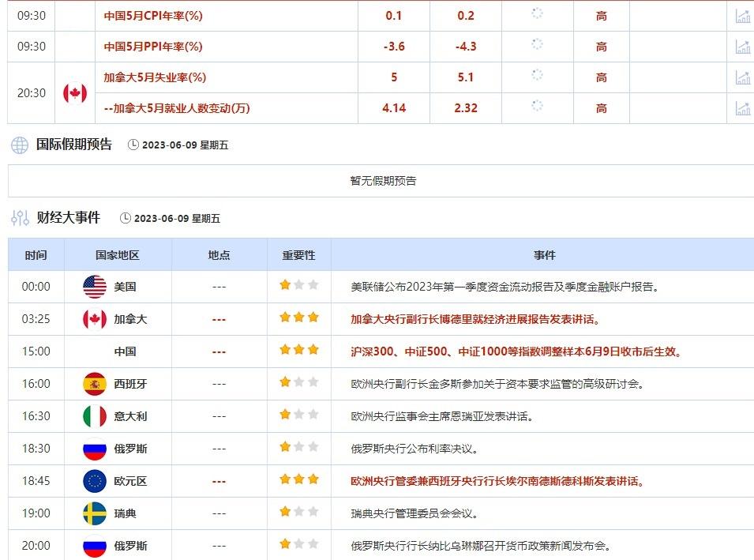The image size is (754, 560).
Task: Click the clock icon in 国际假期预告 header
Action: [133, 145]
